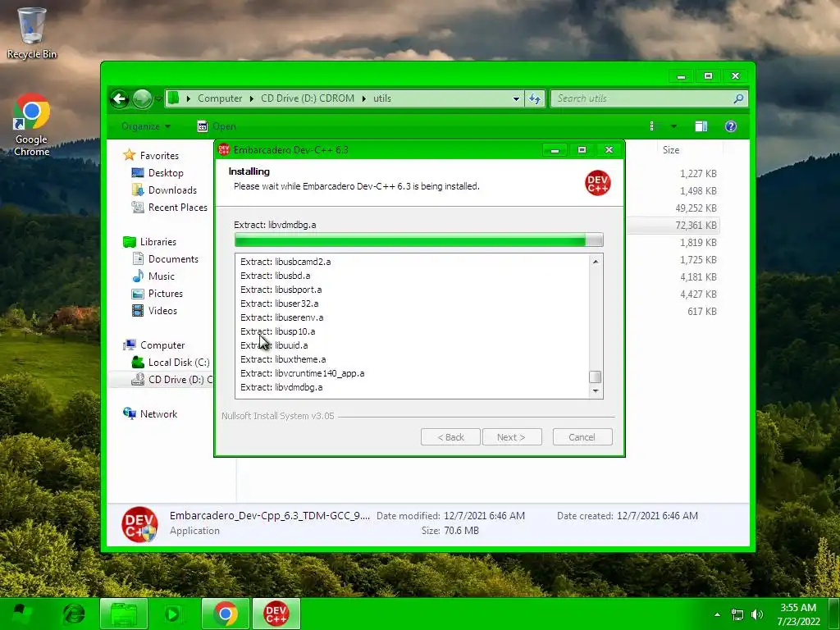Click the Next button in the installer
840x630 pixels.
pyautogui.click(x=512, y=437)
